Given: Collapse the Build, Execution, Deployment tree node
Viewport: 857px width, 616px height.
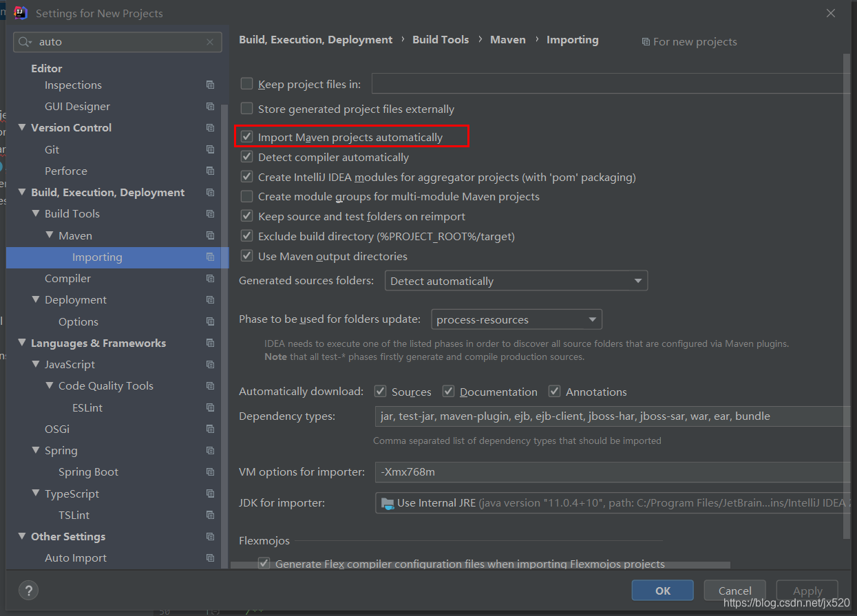Looking at the screenshot, I should (x=22, y=193).
